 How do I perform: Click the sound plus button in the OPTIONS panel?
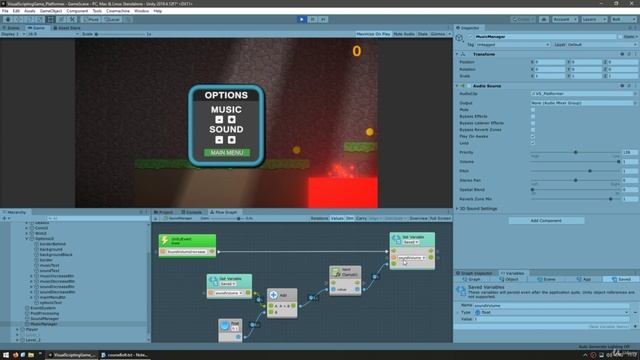pyautogui.click(x=231, y=140)
